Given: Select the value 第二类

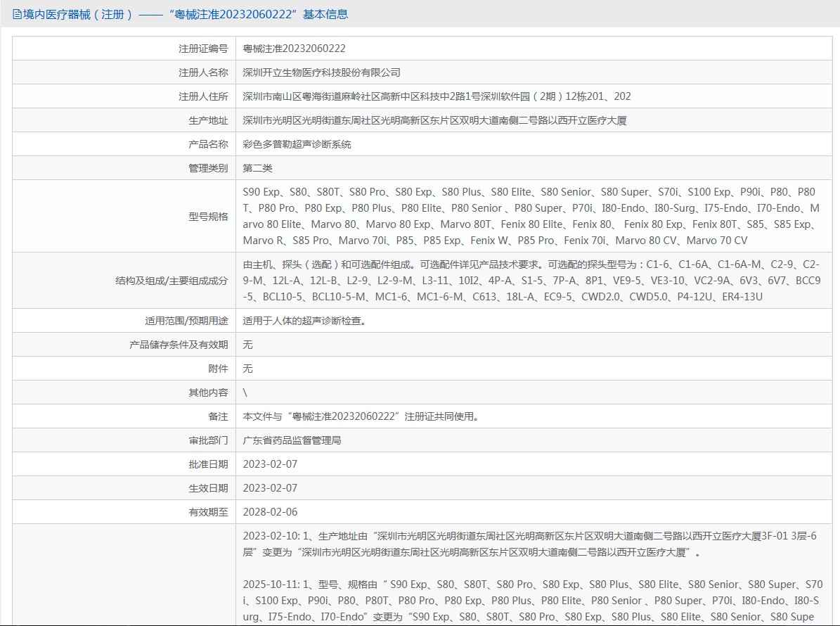Looking at the screenshot, I should point(258,168).
